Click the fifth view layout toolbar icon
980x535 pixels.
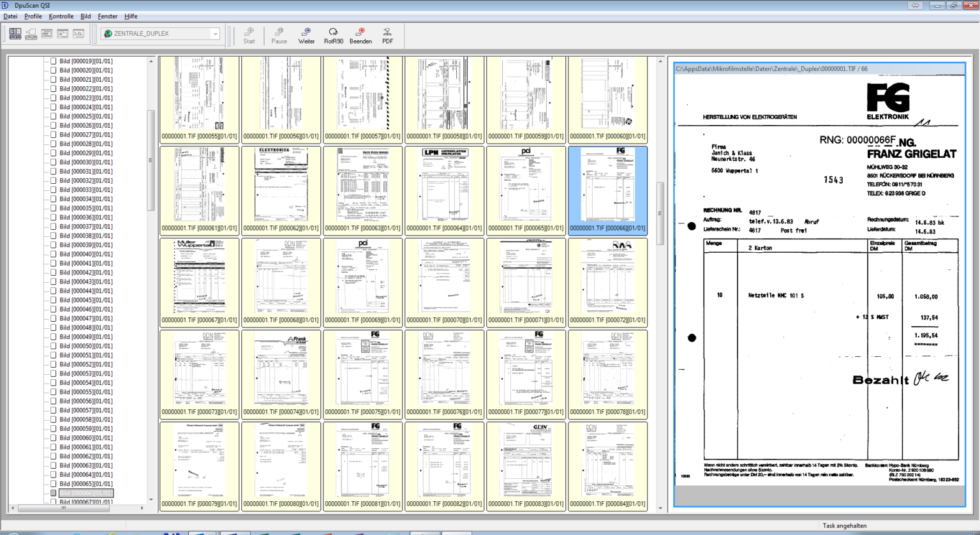click(x=78, y=33)
